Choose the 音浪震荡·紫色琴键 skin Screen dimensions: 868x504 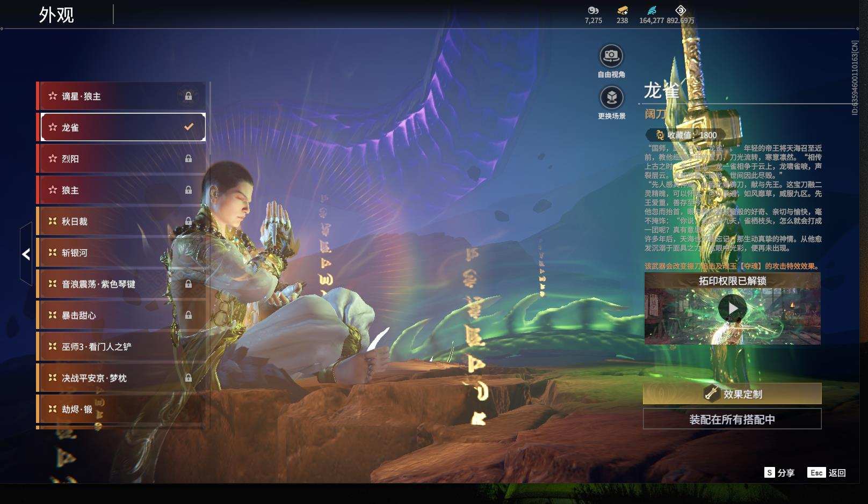121,284
